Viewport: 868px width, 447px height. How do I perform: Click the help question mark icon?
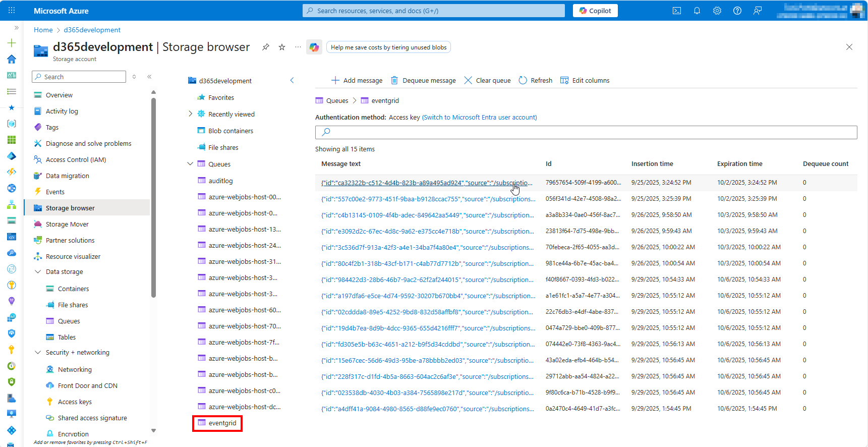737,11
